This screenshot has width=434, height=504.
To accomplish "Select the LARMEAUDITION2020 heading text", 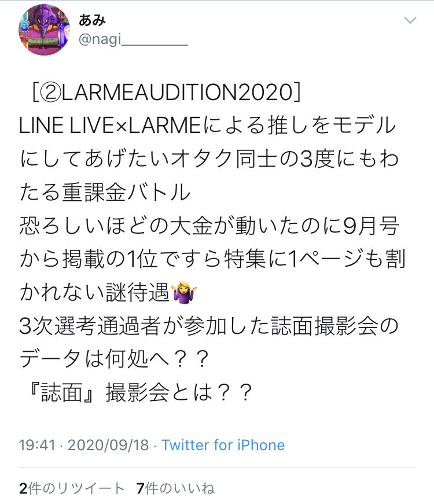I will pos(177,92).
